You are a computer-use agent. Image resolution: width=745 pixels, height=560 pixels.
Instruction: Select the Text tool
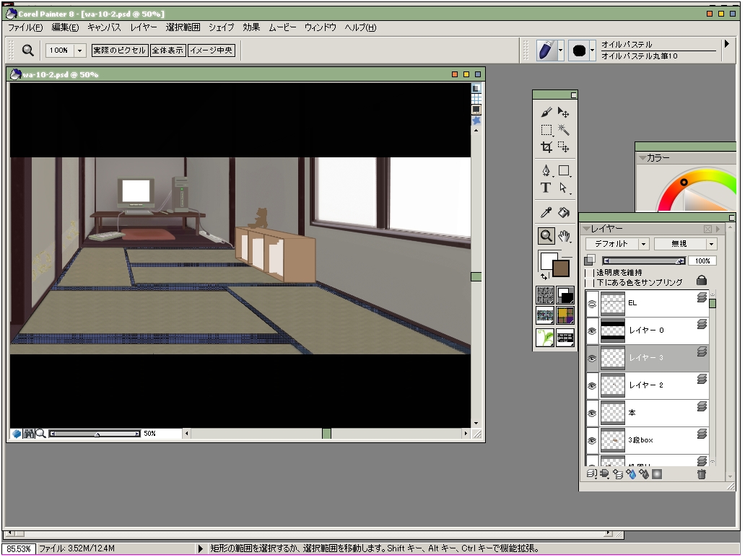[x=546, y=188]
